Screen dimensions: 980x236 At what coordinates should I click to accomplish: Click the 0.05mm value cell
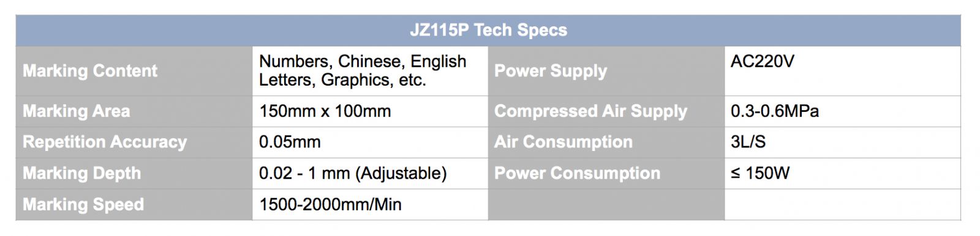click(x=370, y=142)
